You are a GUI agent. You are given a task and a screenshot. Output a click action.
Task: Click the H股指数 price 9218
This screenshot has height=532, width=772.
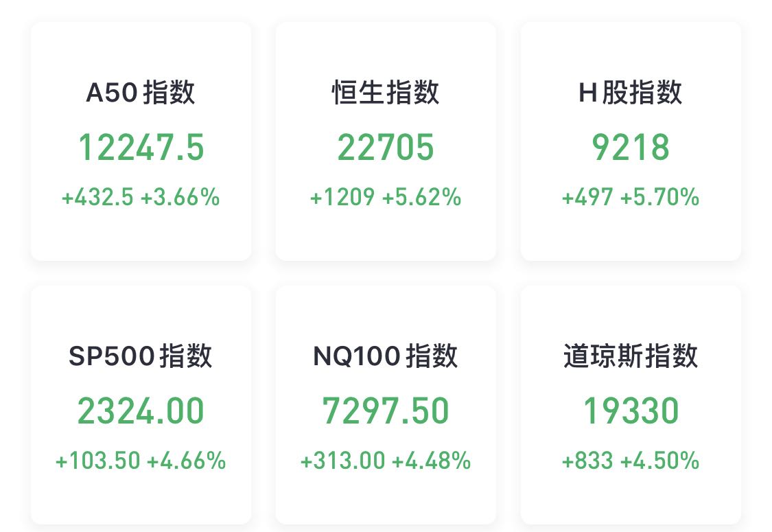coord(631,148)
